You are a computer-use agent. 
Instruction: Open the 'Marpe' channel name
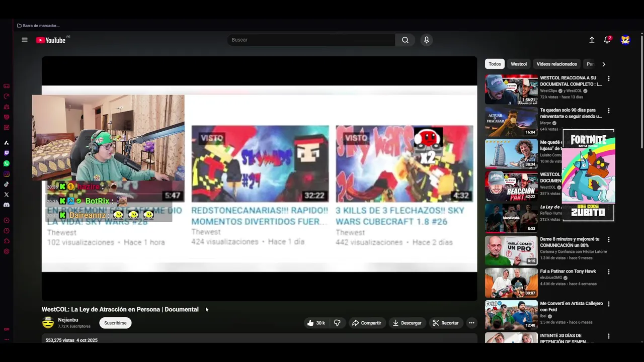[546, 123]
